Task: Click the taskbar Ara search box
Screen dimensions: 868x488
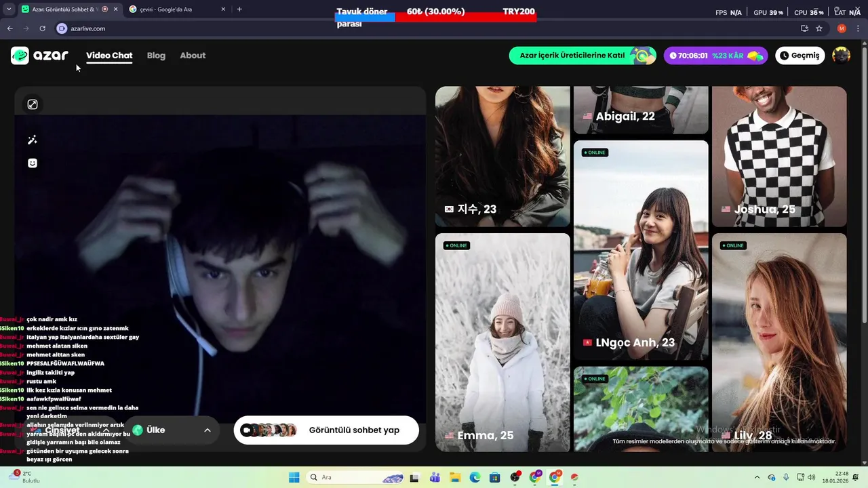Action: [x=356, y=478]
